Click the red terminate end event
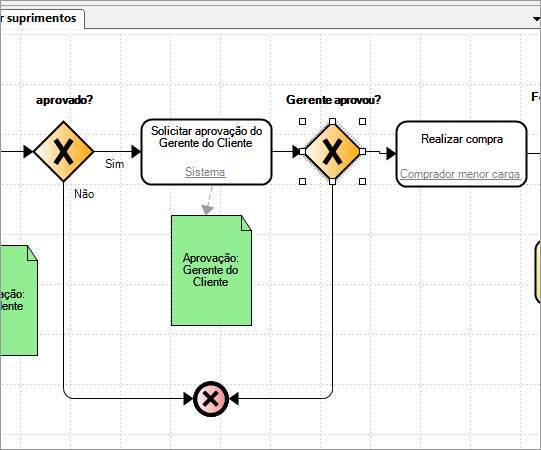The width and height of the screenshot is (541, 450). click(x=211, y=399)
